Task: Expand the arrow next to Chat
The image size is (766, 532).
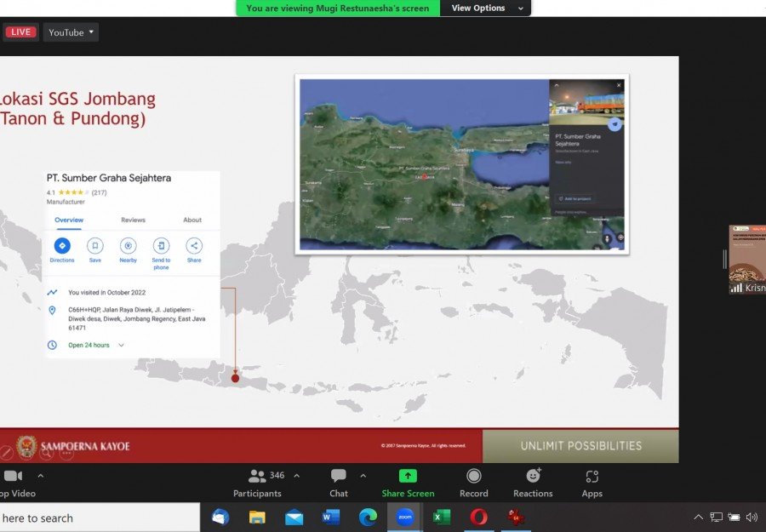Action: 363,475
